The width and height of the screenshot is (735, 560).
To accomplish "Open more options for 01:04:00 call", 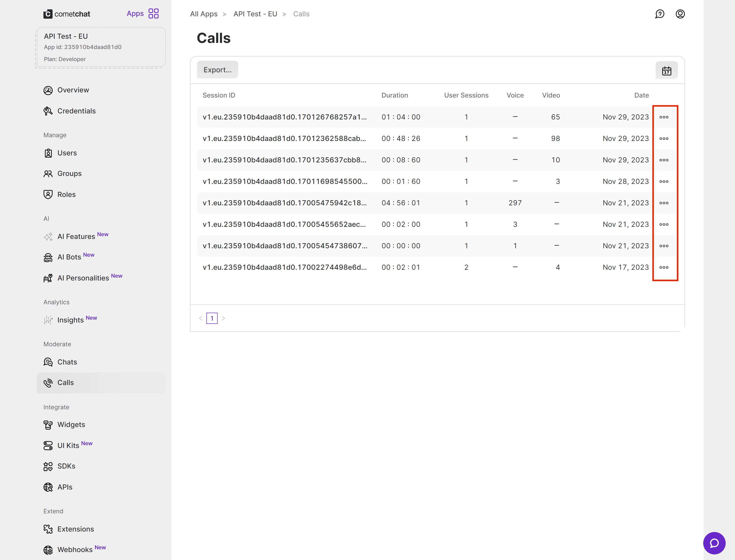I will click(x=664, y=117).
